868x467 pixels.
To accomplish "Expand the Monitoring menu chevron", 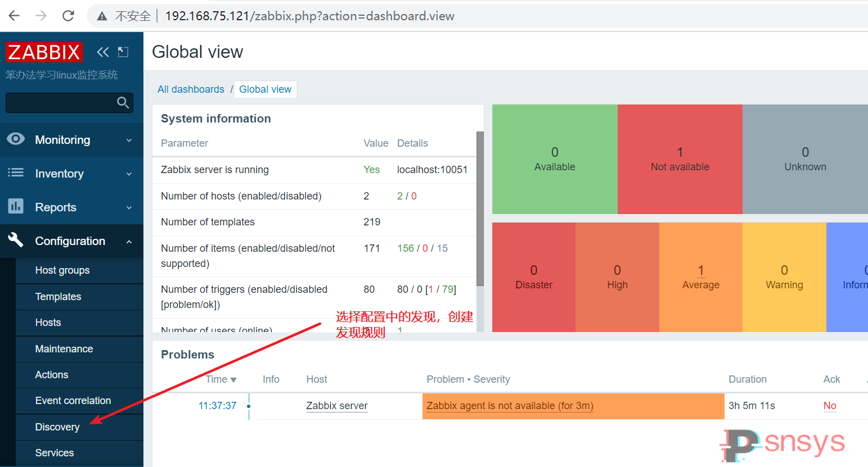I will (129, 140).
